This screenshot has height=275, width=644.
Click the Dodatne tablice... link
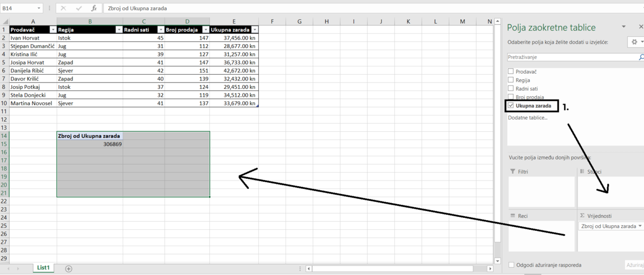[x=527, y=118]
